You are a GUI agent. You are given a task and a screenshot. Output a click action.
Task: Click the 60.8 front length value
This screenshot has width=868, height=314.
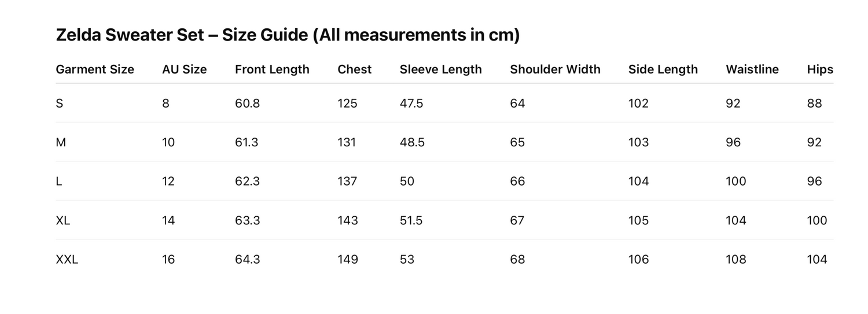click(x=247, y=104)
